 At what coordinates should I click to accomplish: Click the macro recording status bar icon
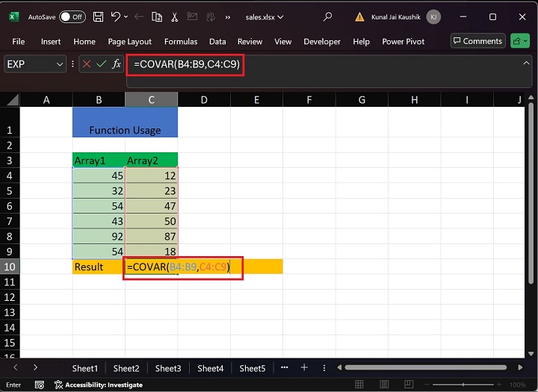[40, 385]
